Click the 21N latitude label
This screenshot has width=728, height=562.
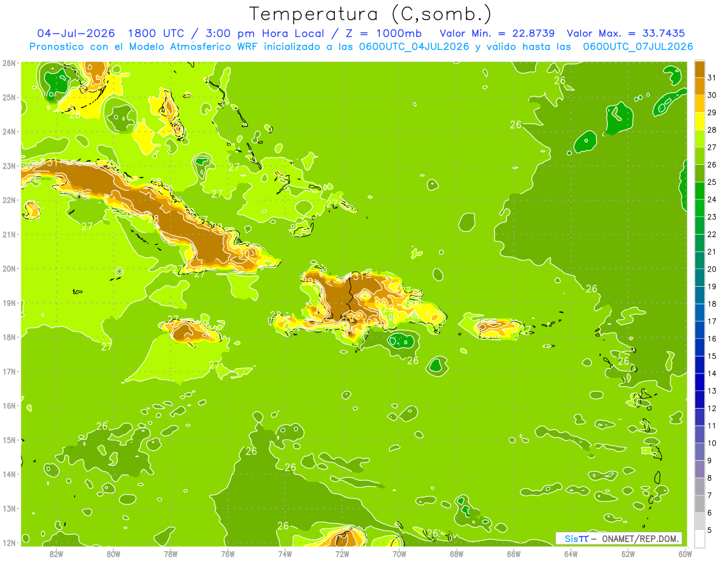pos(9,234)
